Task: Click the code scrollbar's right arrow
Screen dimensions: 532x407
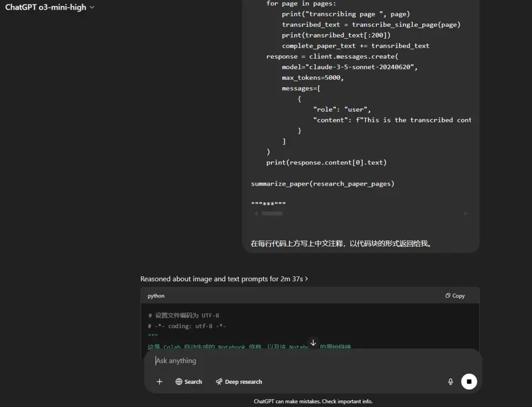Action: point(465,213)
